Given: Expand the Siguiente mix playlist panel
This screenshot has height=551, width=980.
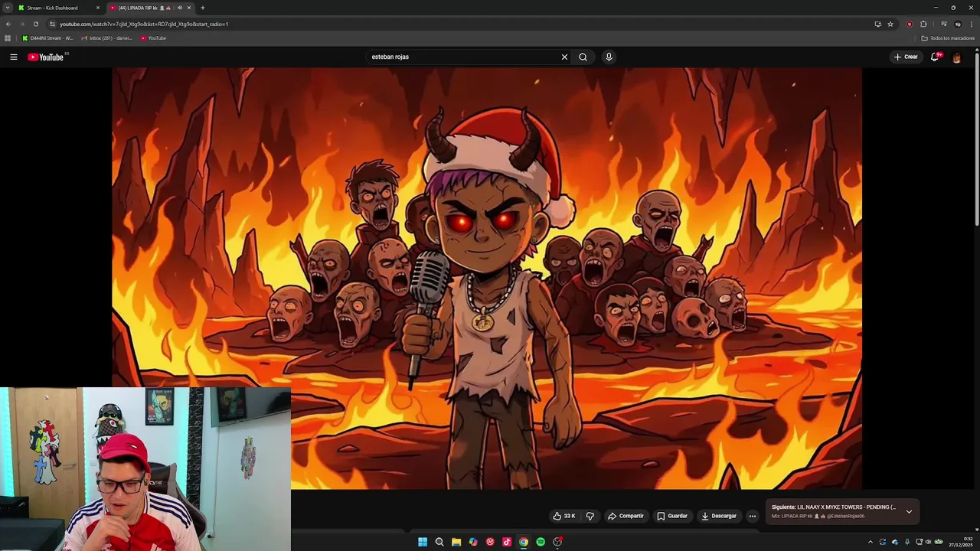Looking at the screenshot, I should 909,511.
